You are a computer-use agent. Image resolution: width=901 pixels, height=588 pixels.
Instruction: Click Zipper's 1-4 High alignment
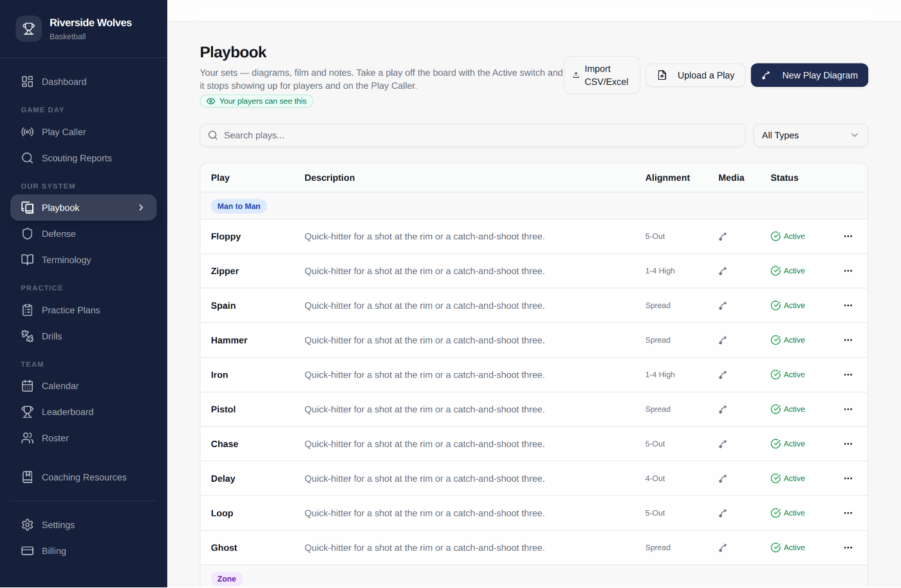(660, 271)
